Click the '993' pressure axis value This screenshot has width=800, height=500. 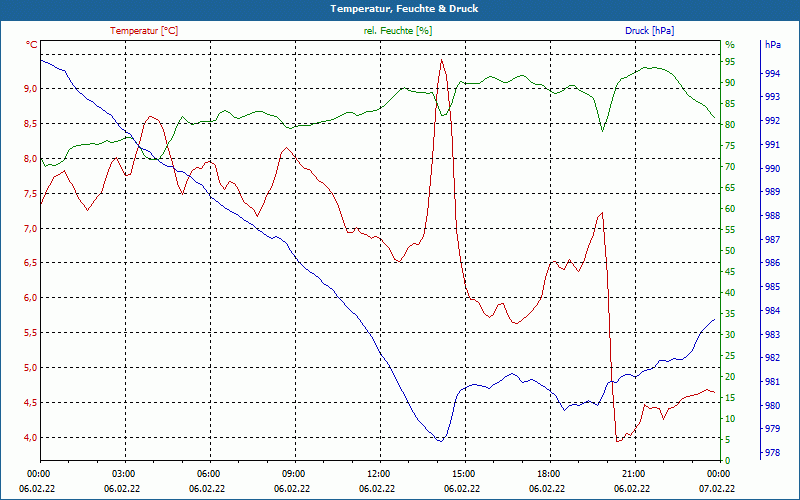click(772, 96)
